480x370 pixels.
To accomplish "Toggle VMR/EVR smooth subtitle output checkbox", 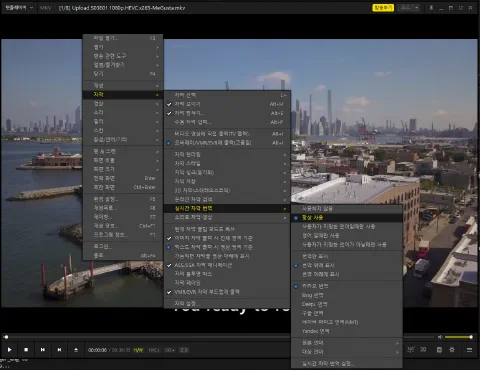I will 227,292.
